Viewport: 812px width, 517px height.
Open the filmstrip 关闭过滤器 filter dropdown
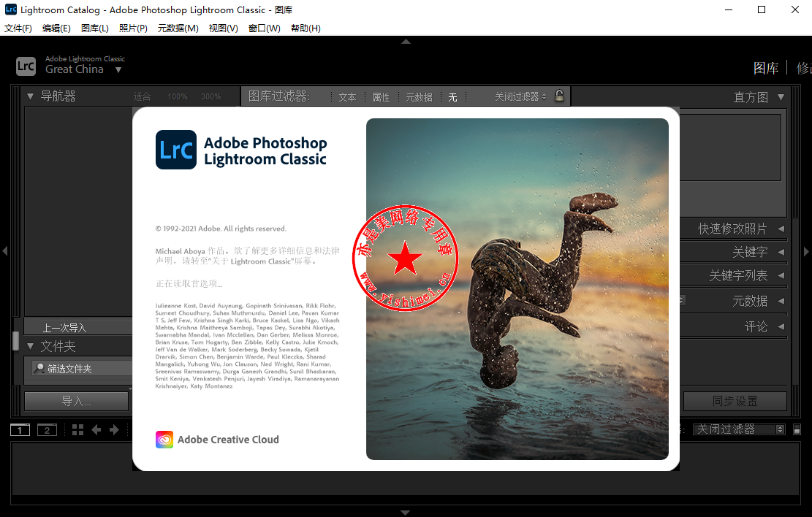coord(740,429)
